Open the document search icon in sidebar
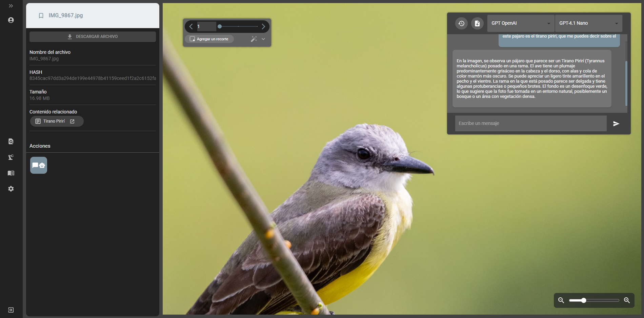This screenshot has height=318, width=644. coord(11,142)
